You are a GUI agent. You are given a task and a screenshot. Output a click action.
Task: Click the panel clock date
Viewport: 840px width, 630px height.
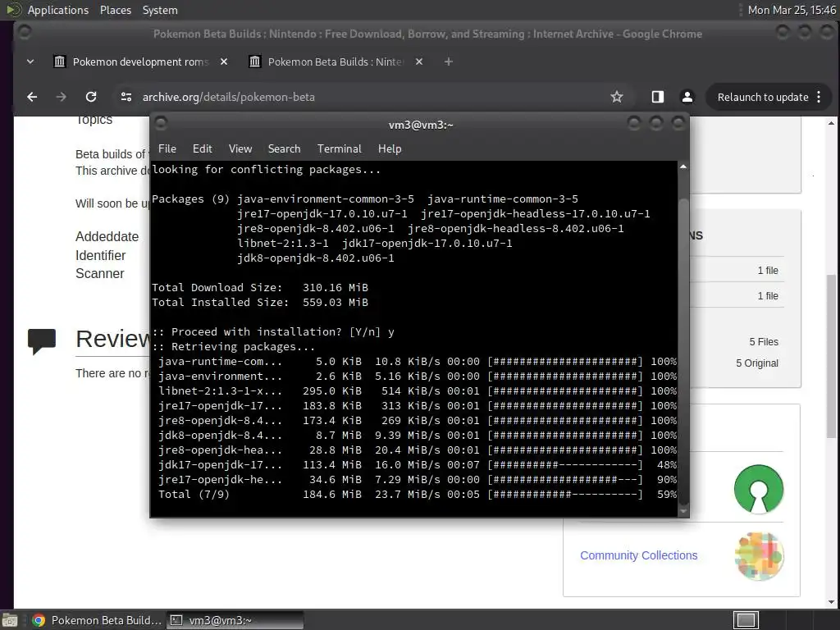[792, 10]
